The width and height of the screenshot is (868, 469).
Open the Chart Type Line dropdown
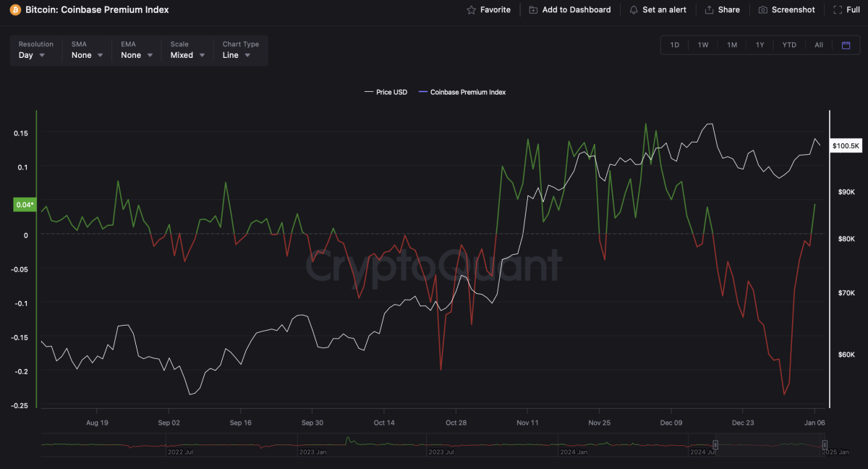(x=240, y=50)
